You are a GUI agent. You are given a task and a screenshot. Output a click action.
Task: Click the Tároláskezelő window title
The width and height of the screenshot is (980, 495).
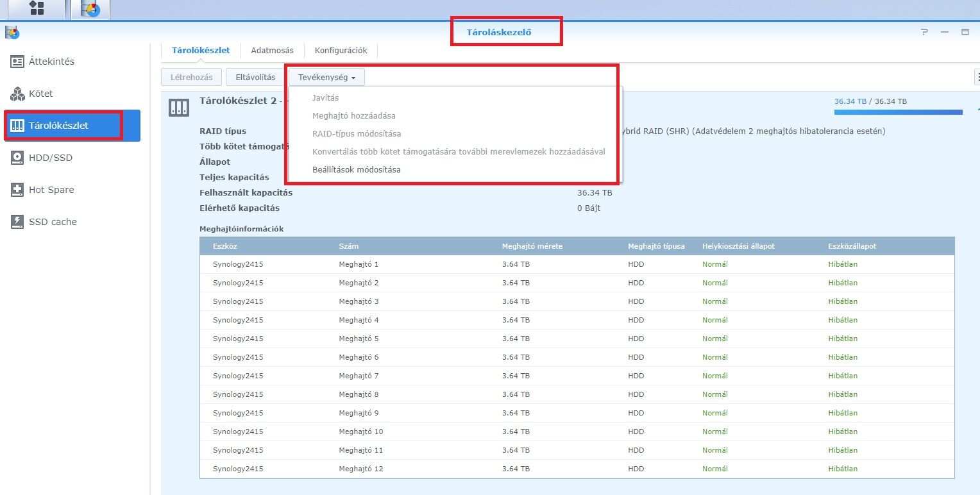(499, 32)
